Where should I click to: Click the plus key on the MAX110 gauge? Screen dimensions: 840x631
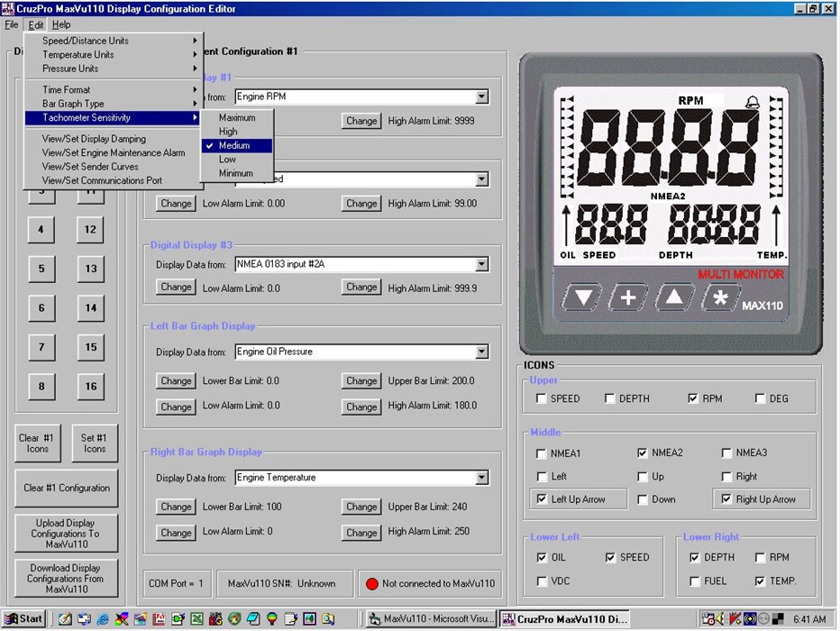[628, 297]
